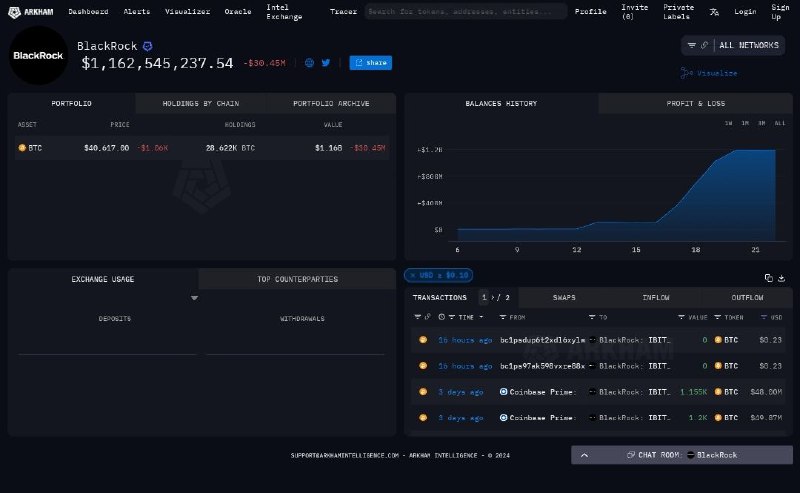Click the VALUE column filter icon

(681, 317)
